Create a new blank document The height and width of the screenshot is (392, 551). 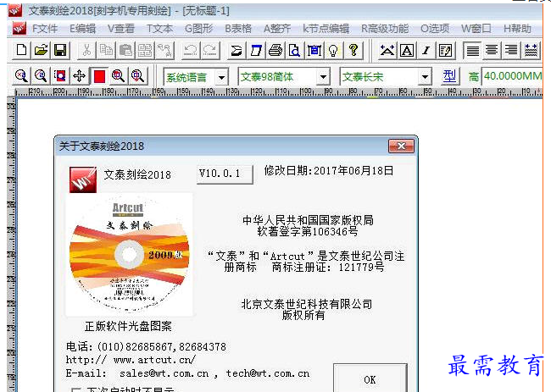tap(21, 50)
